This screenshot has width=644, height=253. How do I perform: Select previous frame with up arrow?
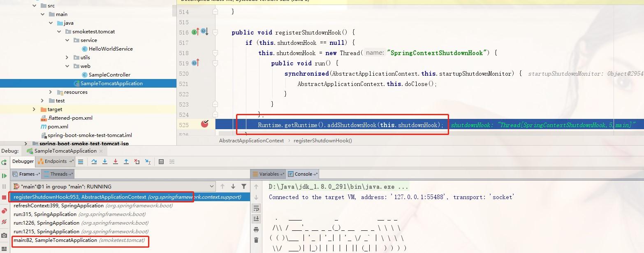(x=222, y=186)
